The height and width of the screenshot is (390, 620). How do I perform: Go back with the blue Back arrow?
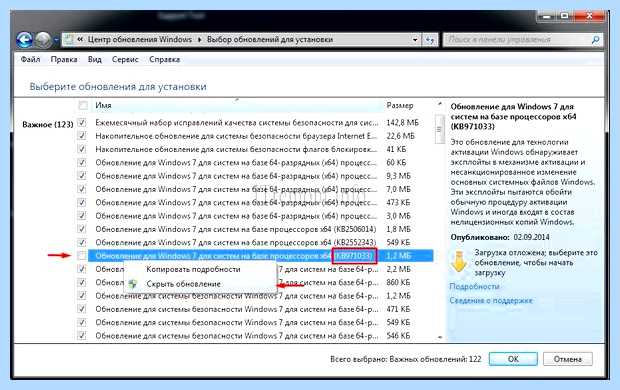pyautogui.click(x=25, y=40)
